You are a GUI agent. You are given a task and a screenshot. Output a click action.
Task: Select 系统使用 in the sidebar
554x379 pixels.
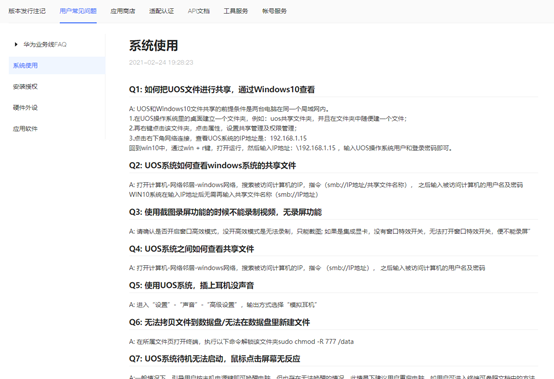point(57,65)
